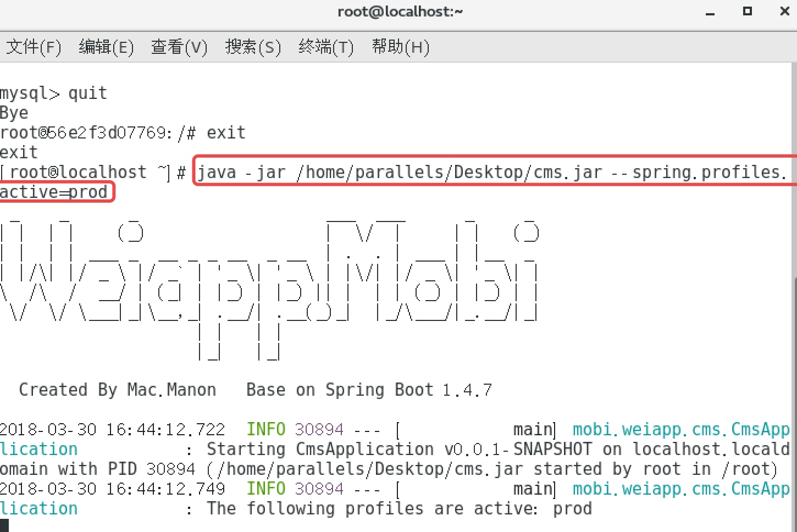Click 'The following profiles are active: prod' text
This screenshot has width=797, height=532.
[x=400, y=509]
